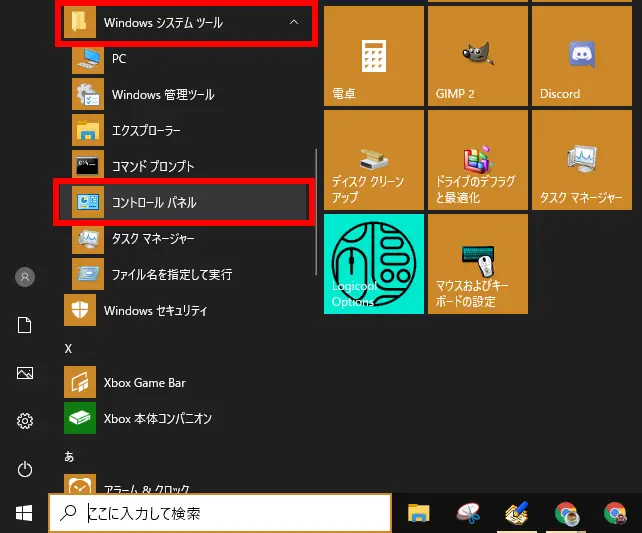Screen dimensions: 642x533
Task: Open Snipping Tool from the taskbar
Action: (x=468, y=513)
